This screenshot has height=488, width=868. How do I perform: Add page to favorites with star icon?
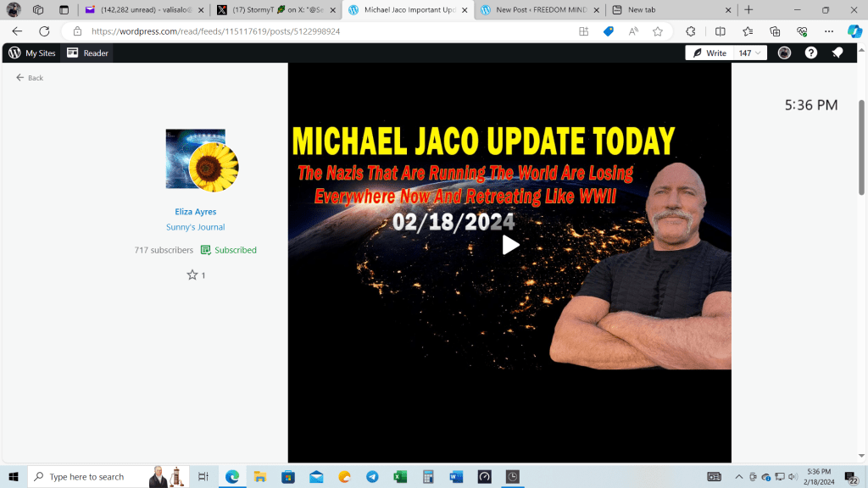[x=658, y=31]
